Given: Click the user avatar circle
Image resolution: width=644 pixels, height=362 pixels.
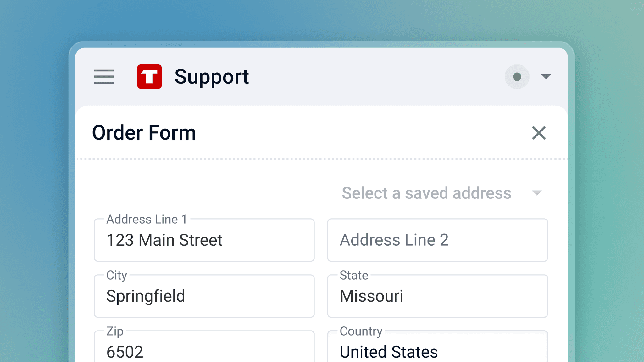Looking at the screenshot, I should [x=517, y=77].
